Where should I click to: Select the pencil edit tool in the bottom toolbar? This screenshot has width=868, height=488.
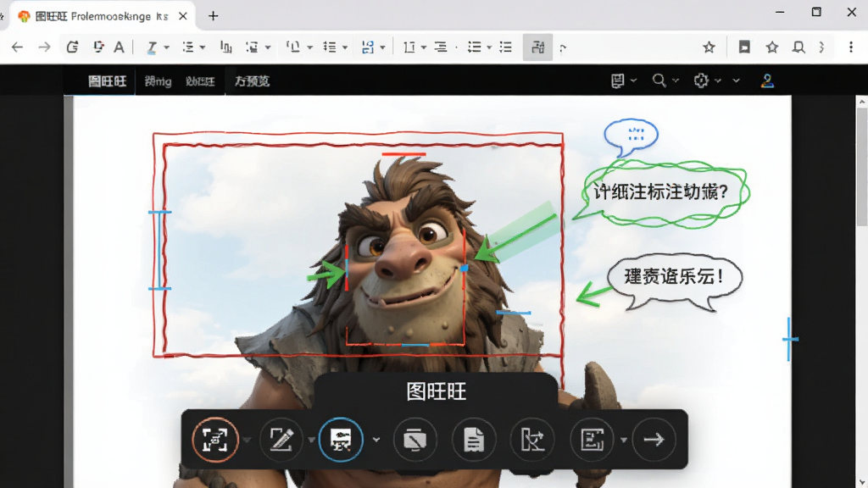pyautogui.click(x=281, y=440)
